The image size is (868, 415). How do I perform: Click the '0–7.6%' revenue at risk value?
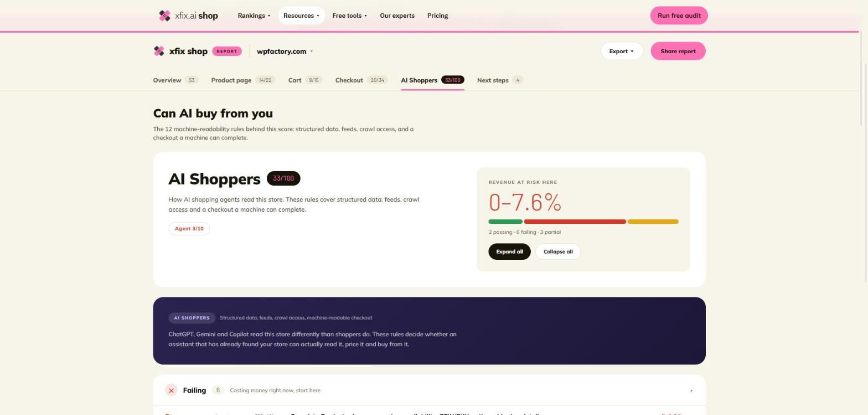(x=525, y=202)
